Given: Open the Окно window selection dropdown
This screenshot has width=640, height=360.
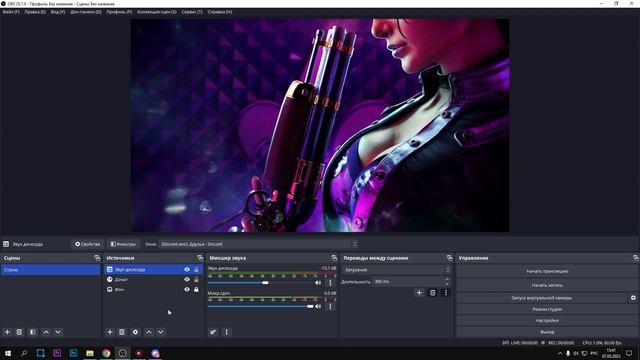Looking at the screenshot, I should pyautogui.click(x=258, y=244).
